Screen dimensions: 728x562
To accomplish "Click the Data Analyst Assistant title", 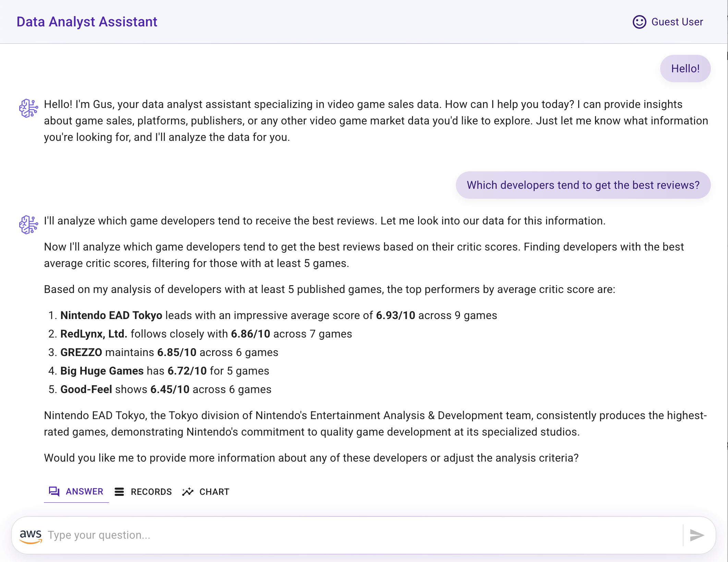I will (x=87, y=22).
